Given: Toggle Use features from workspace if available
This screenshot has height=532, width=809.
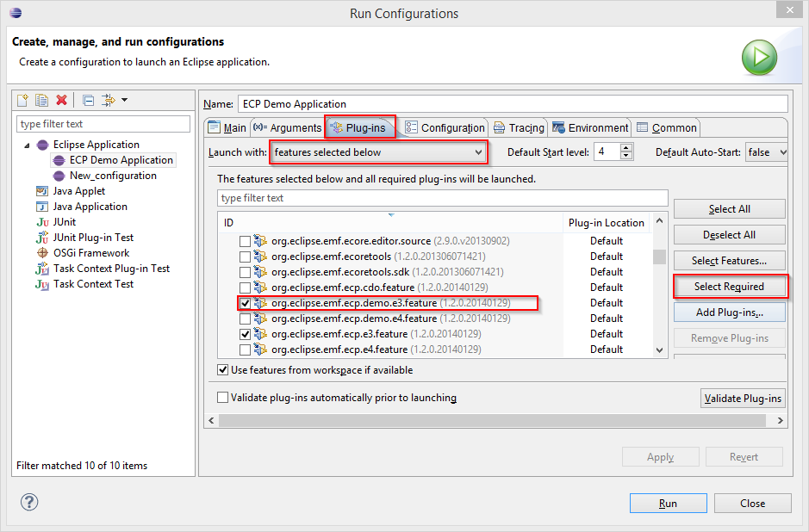Looking at the screenshot, I should (x=223, y=369).
